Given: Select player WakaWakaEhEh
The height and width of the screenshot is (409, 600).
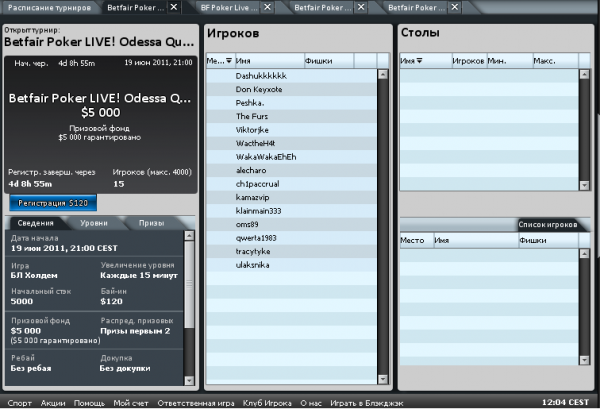Looking at the screenshot, I should point(291,157).
